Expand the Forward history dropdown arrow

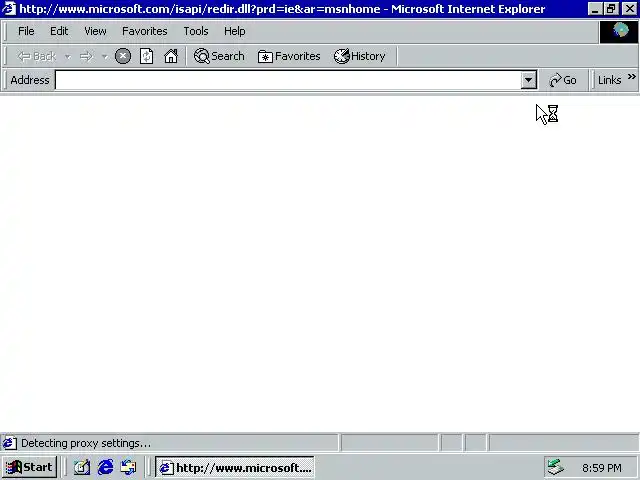pyautogui.click(x=104, y=57)
